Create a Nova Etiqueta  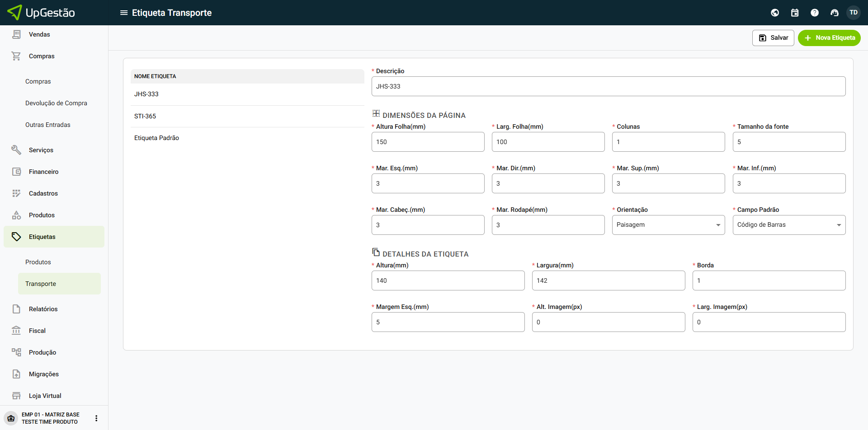pos(829,38)
